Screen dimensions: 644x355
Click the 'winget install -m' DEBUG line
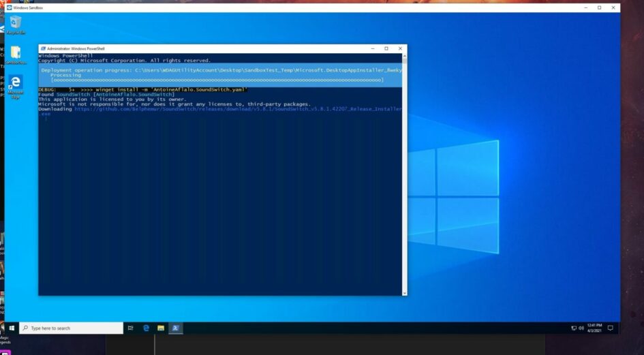(143, 89)
